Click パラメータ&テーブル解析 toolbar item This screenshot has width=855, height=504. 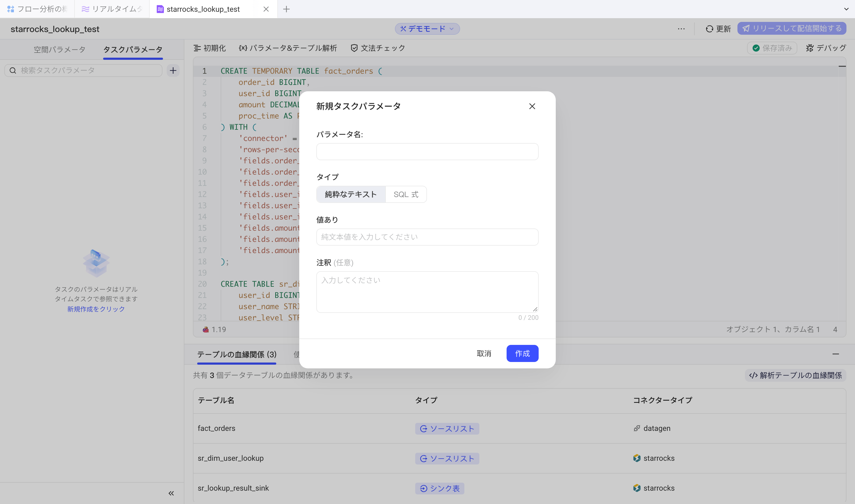tap(288, 48)
